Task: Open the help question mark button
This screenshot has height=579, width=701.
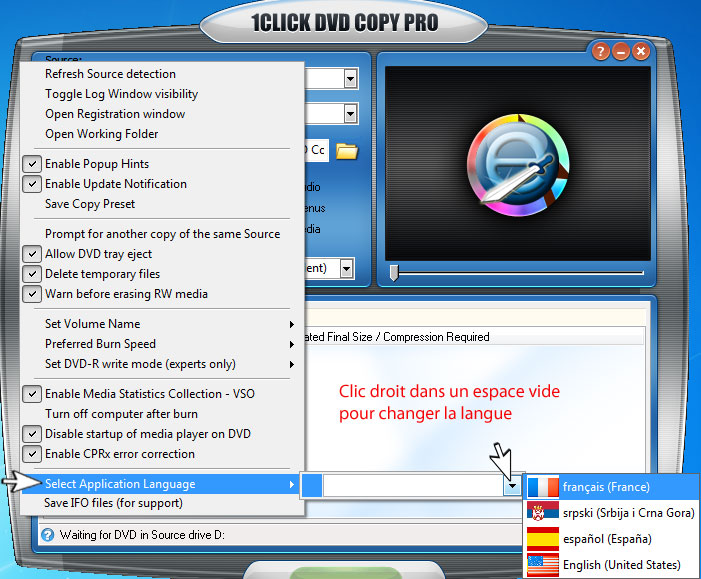Action: tap(600, 51)
